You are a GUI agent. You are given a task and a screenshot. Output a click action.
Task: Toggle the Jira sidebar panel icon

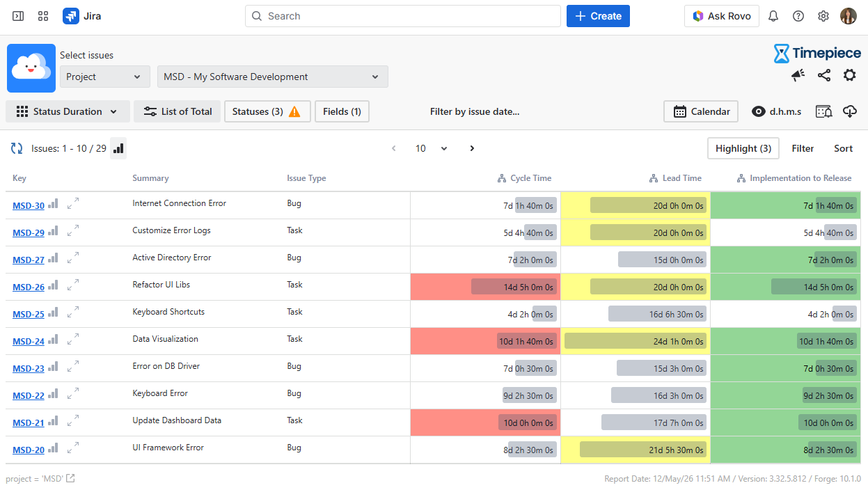(x=18, y=16)
